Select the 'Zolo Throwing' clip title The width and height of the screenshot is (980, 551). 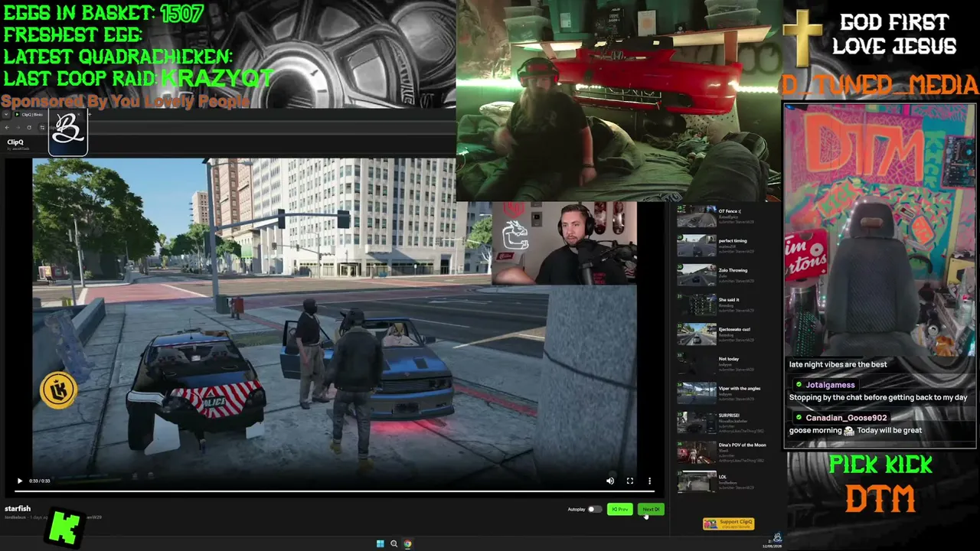(x=733, y=270)
